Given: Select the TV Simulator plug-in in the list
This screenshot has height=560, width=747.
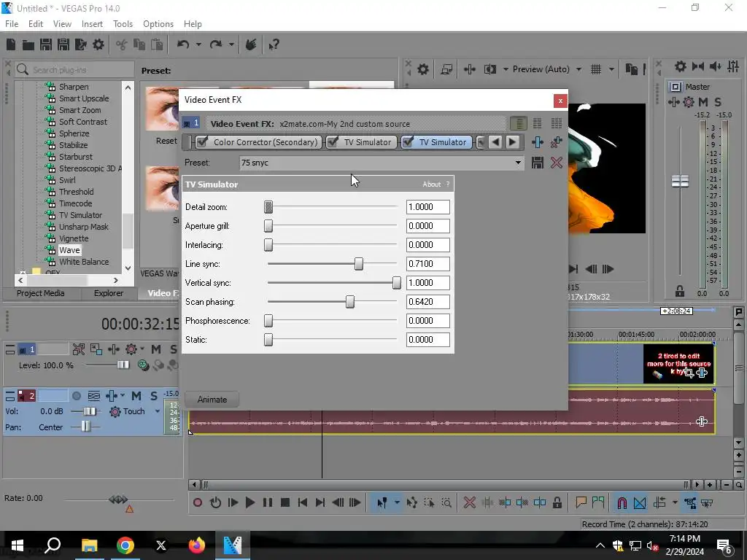Looking at the screenshot, I should pos(80,215).
